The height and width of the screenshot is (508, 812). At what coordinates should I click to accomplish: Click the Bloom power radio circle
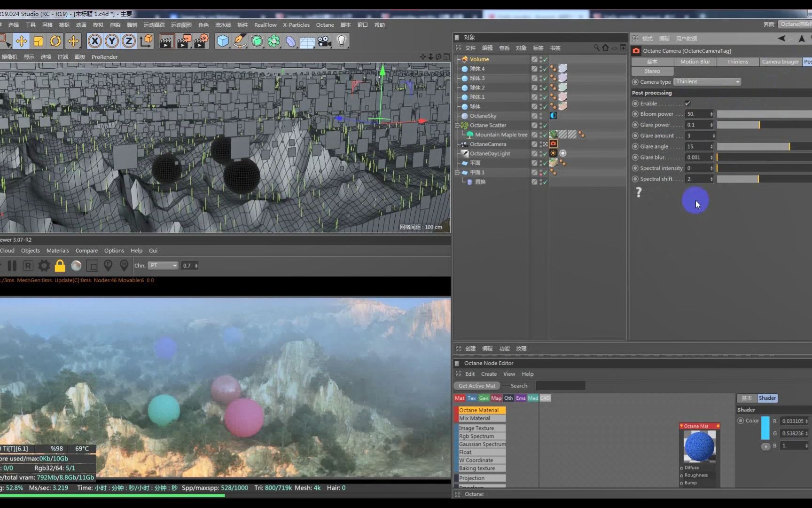coord(635,114)
